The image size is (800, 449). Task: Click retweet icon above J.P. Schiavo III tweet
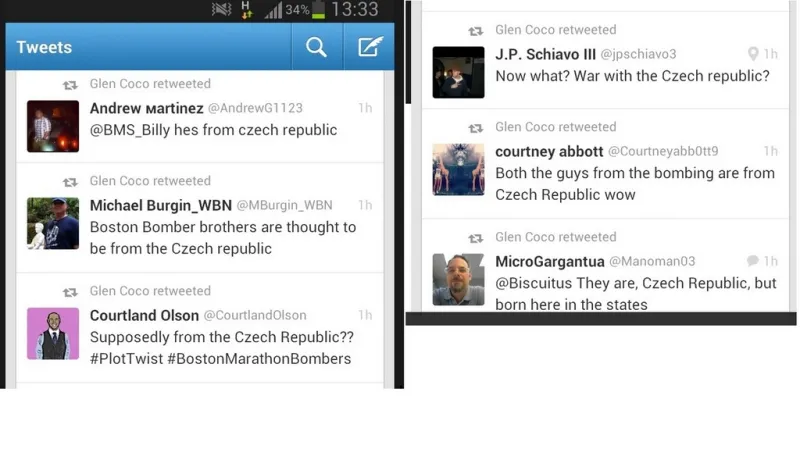(x=476, y=31)
